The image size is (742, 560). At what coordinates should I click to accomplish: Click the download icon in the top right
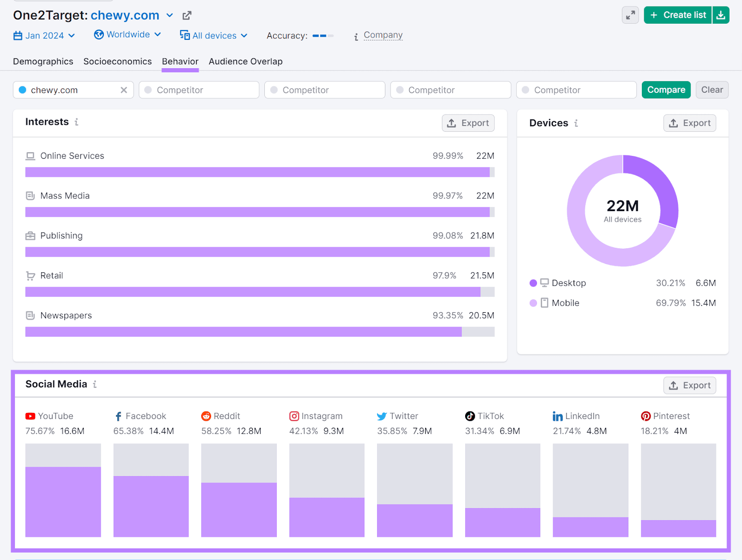pos(721,15)
